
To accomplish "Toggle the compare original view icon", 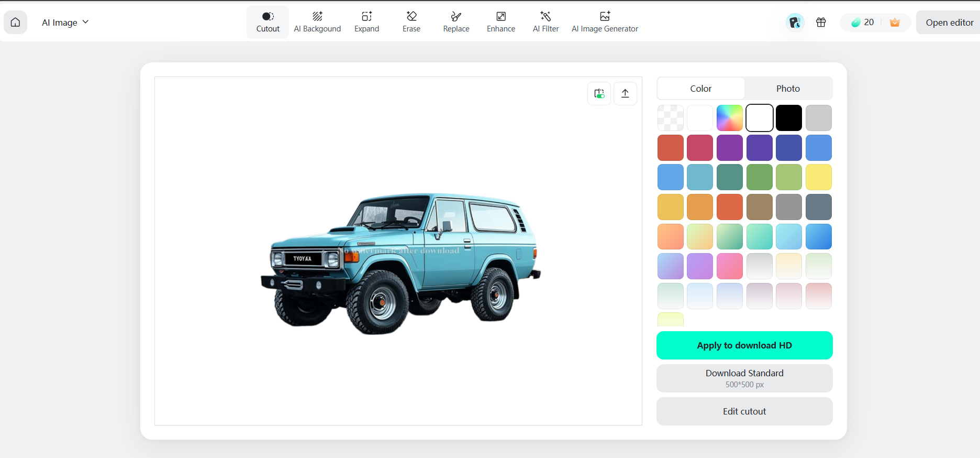I will (599, 93).
